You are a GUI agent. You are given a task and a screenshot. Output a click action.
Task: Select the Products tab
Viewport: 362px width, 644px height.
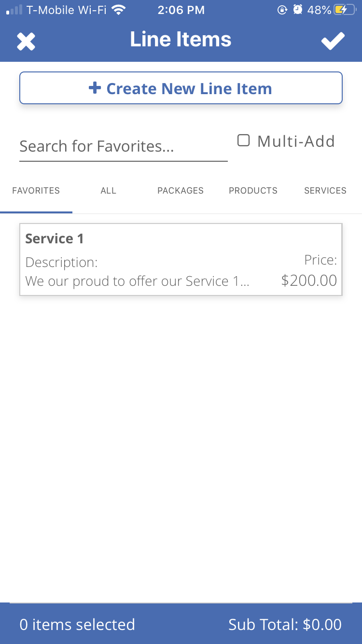(253, 191)
